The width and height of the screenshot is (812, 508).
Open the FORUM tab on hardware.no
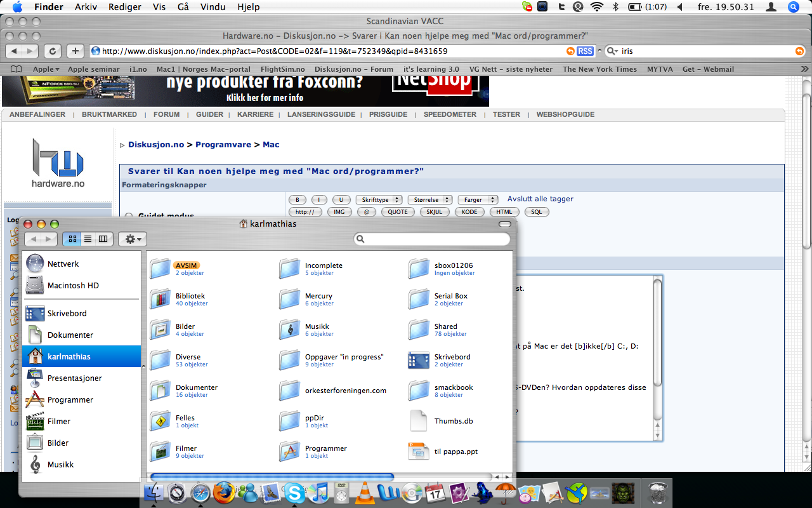[x=166, y=114]
